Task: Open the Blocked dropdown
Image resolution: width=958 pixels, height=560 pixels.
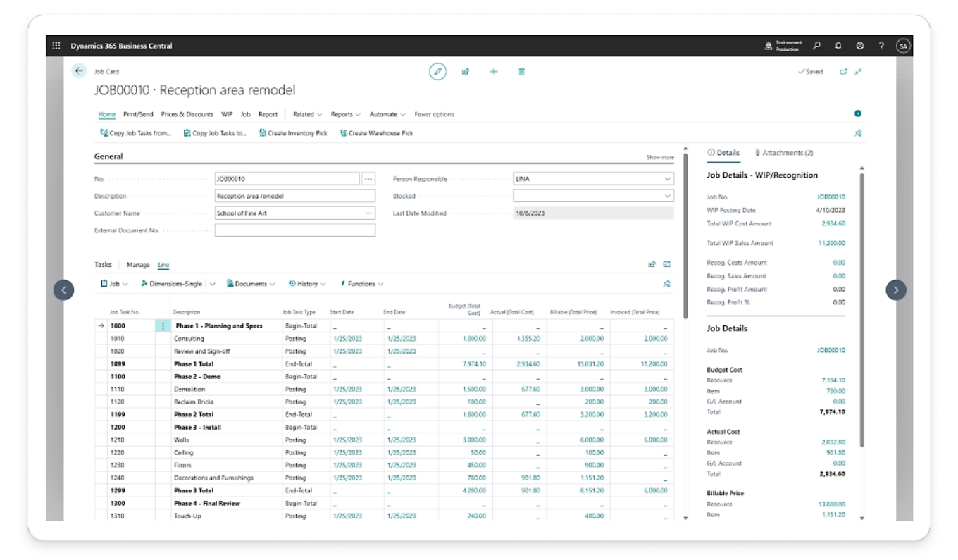Action: 667,197
